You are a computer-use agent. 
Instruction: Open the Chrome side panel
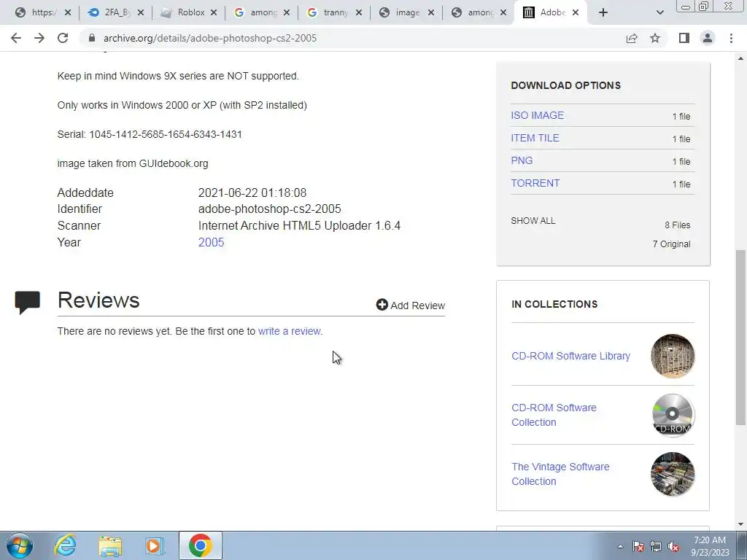[x=684, y=38]
